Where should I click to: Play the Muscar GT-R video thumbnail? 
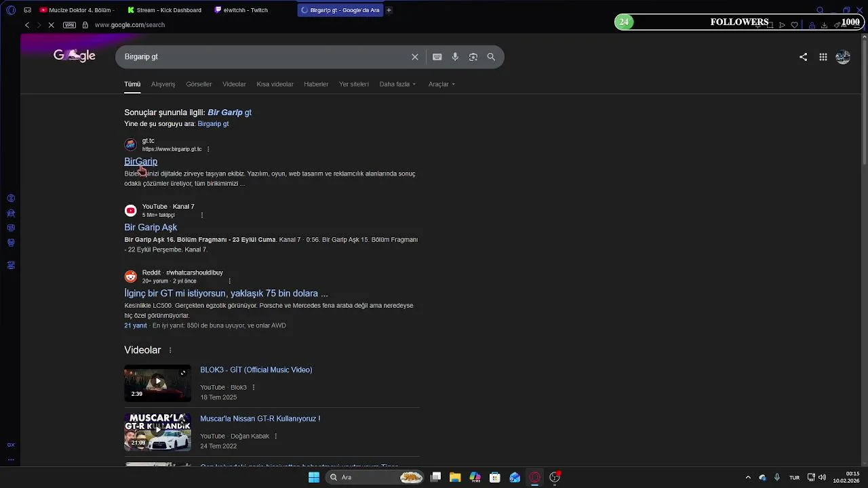point(157,432)
